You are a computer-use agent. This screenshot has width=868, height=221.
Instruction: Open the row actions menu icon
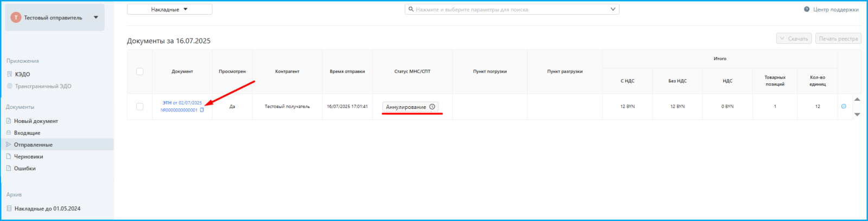[x=844, y=106]
